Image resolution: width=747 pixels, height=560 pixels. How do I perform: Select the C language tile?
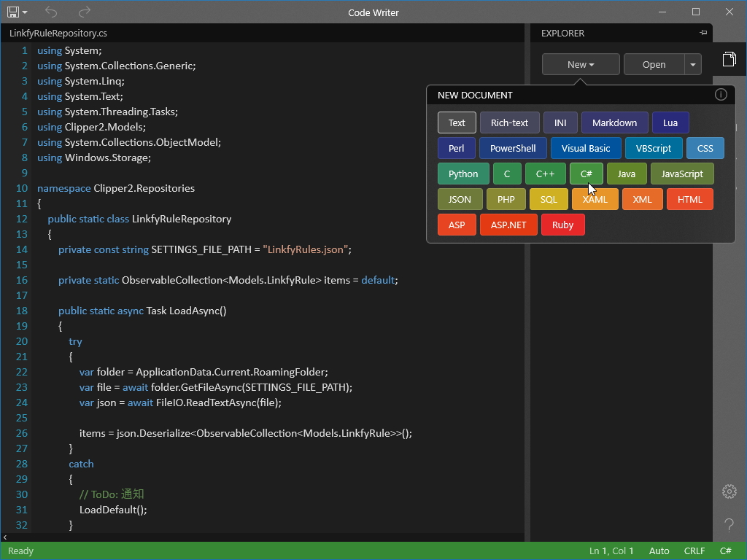click(508, 174)
